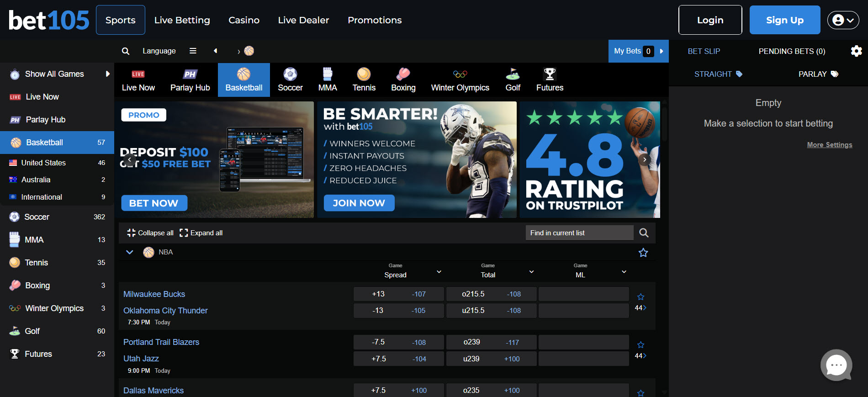Select the MMA tab in the sports bar
Viewport: 868px width, 397px height.
click(x=328, y=80)
